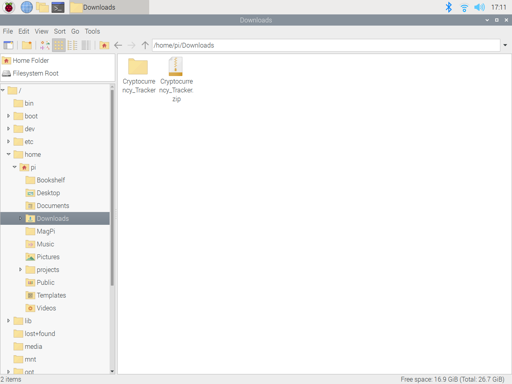Select the Cryptocurrency_Tracker folder
This screenshot has height=384, width=512.
point(139,76)
